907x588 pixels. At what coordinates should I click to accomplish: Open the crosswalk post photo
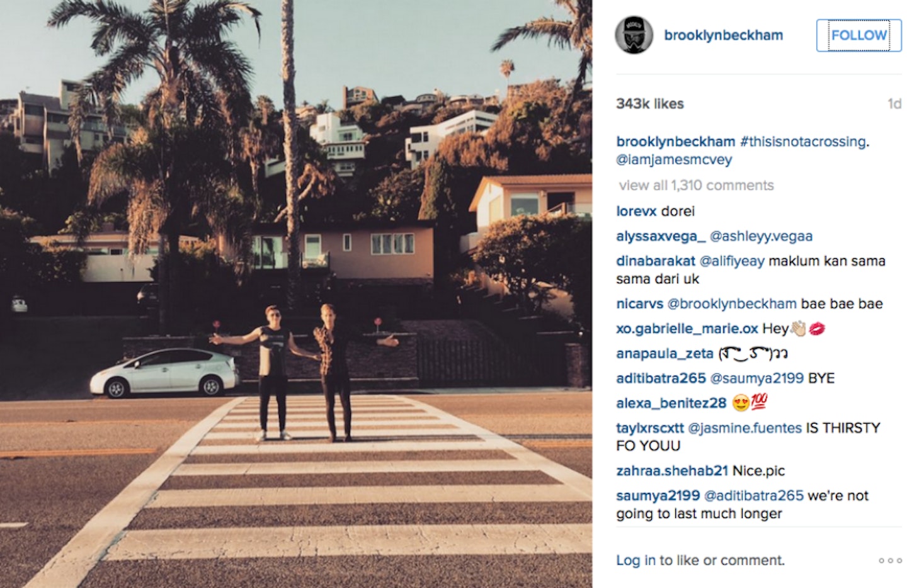pyautogui.click(x=296, y=294)
